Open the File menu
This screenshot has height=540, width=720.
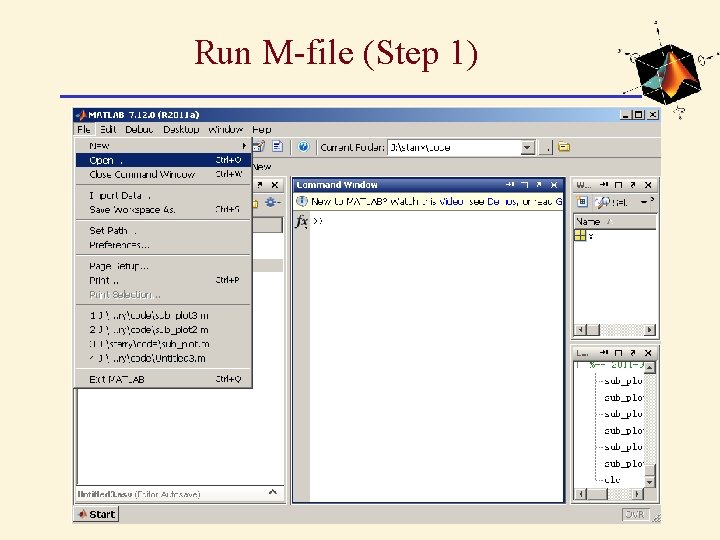(x=84, y=129)
